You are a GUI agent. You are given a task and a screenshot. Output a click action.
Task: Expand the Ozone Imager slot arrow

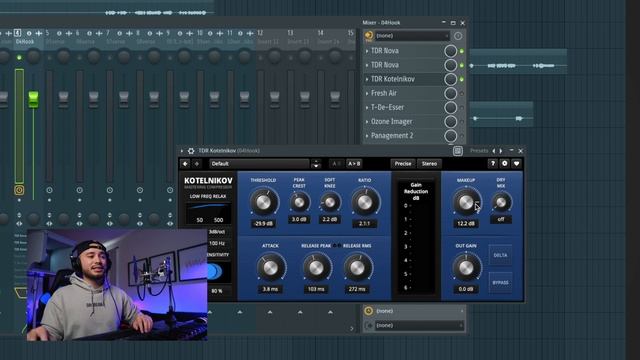click(x=367, y=122)
